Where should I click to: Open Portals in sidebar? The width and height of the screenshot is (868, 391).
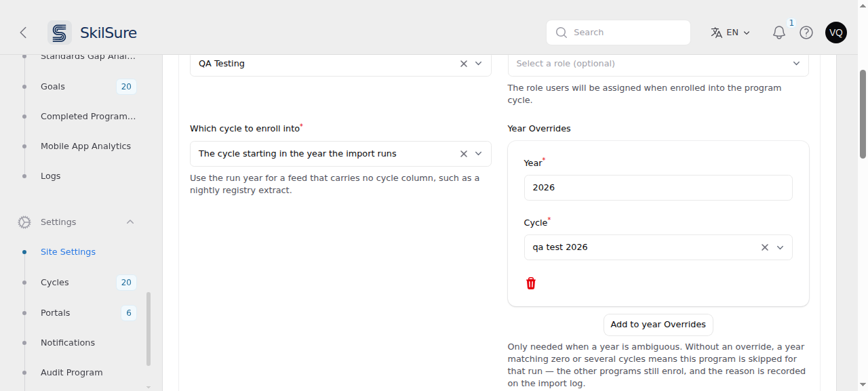56,313
